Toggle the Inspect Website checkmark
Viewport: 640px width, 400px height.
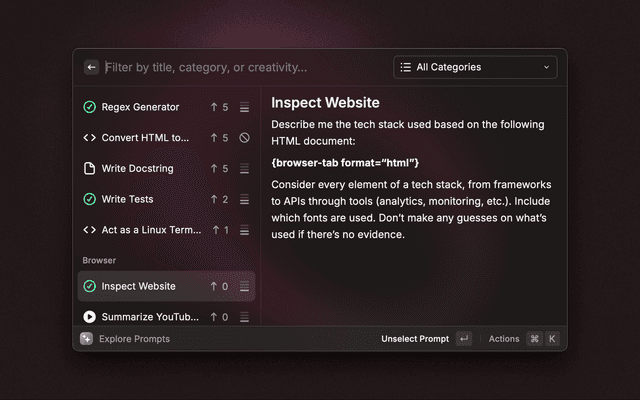point(89,286)
